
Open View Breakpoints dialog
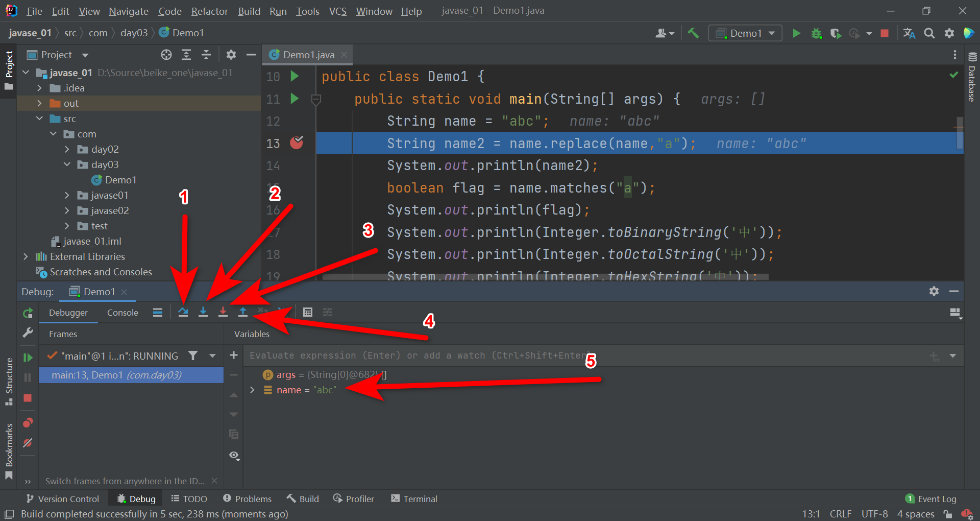28,422
